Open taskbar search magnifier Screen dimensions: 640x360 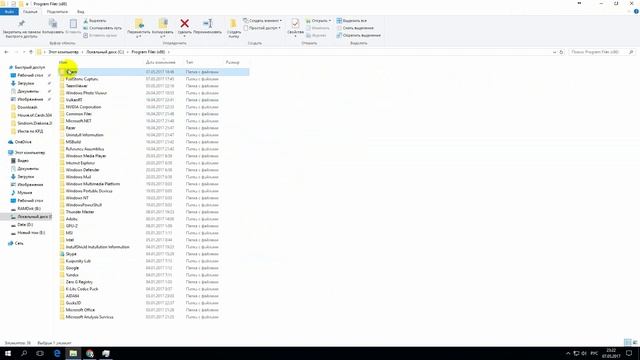[x=24, y=353]
